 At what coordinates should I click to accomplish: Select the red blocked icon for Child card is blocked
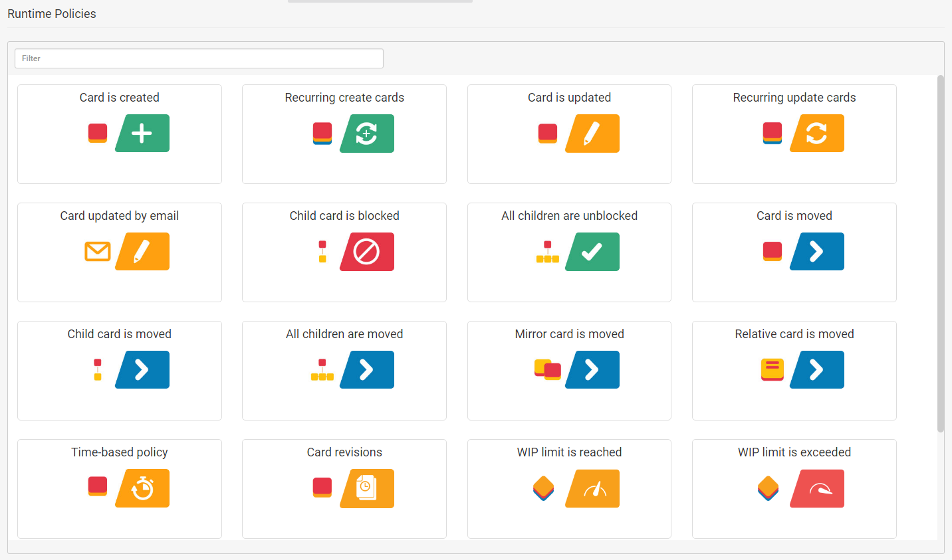(x=367, y=252)
